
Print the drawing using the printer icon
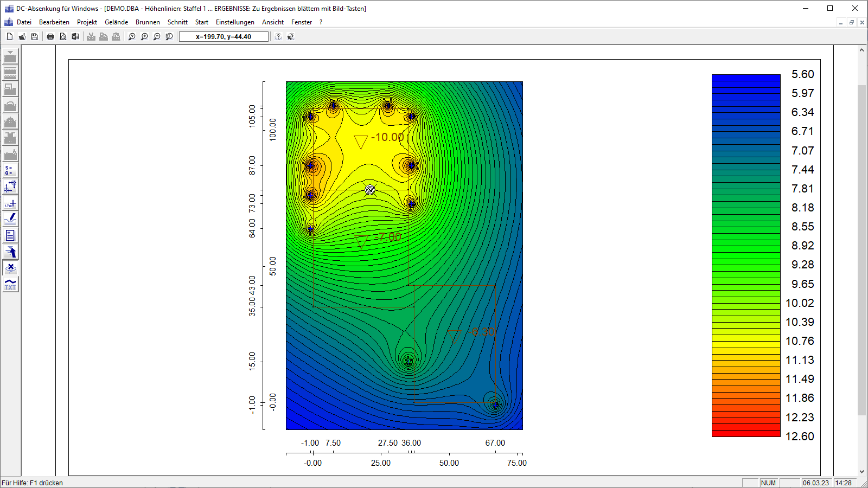pos(50,36)
